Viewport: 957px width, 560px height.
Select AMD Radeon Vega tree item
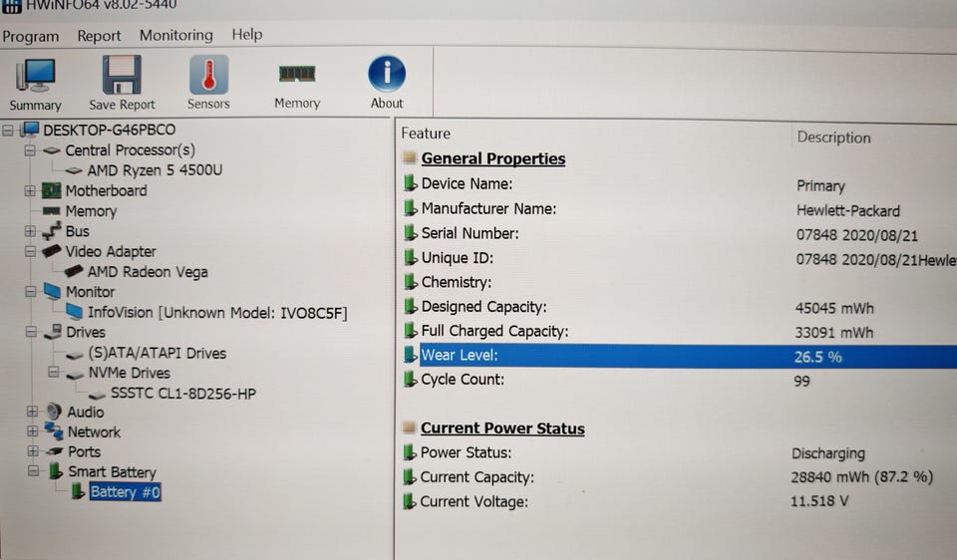[148, 271]
